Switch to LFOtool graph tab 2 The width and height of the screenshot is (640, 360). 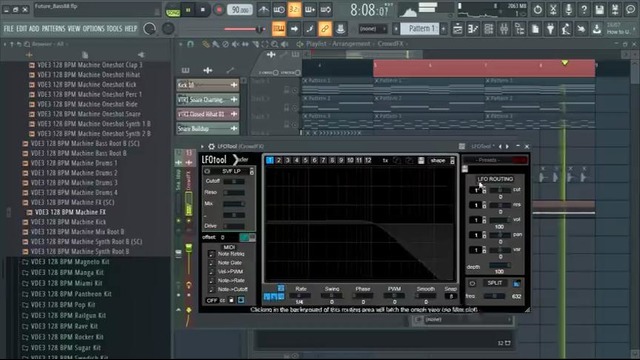click(279, 160)
